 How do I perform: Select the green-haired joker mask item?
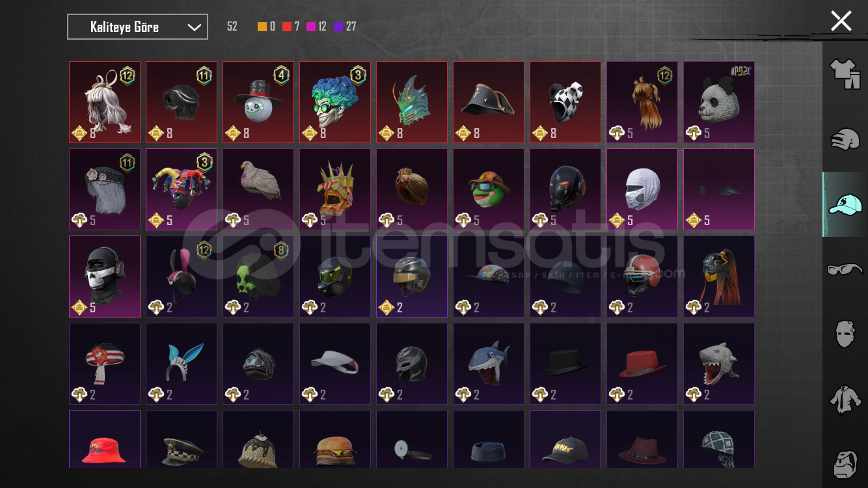[x=335, y=102]
